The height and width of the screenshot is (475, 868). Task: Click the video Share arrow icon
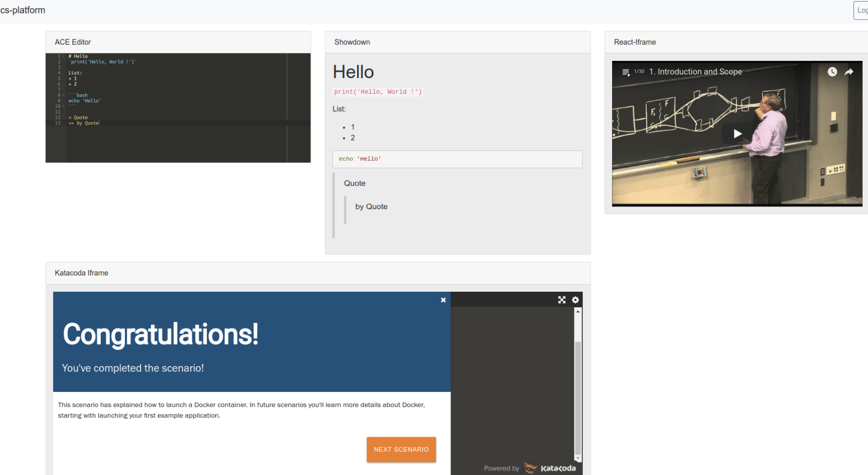849,72
